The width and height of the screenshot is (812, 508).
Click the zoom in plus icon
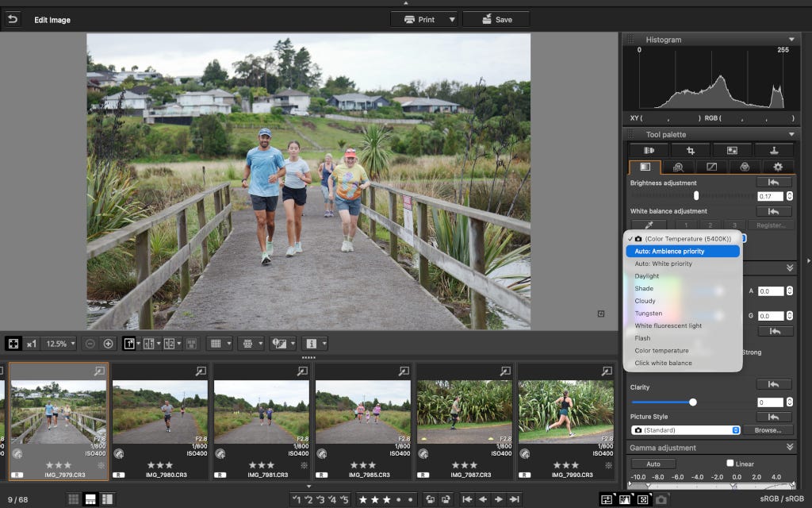tap(108, 344)
